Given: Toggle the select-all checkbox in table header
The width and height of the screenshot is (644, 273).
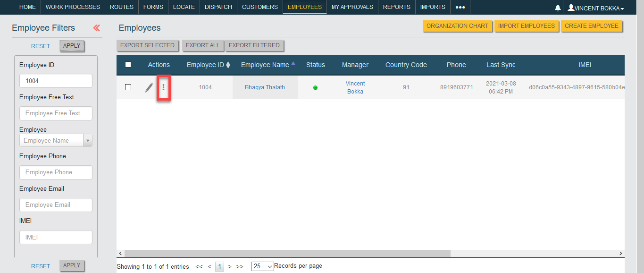Looking at the screenshot, I should click(128, 65).
